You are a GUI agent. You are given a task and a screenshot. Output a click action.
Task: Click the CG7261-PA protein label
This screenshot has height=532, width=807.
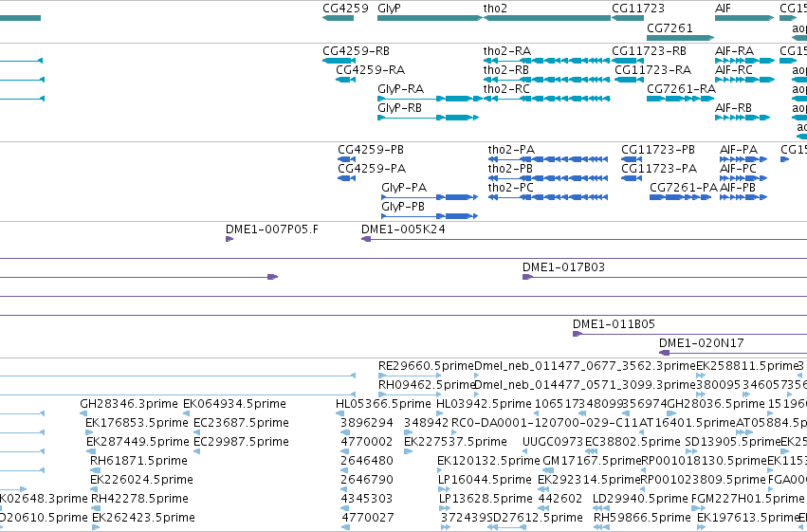[x=684, y=188]
